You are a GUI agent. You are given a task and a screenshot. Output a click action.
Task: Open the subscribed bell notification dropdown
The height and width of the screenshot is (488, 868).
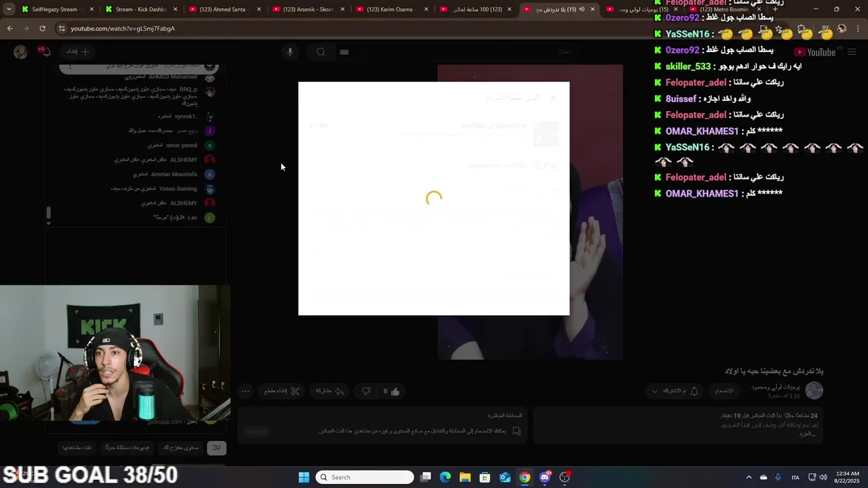[675, 391]
